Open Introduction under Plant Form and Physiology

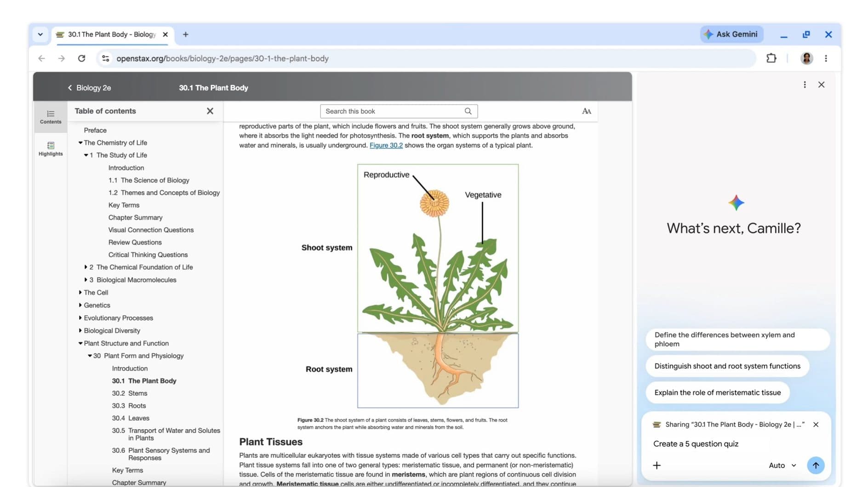tap(130, 368)
